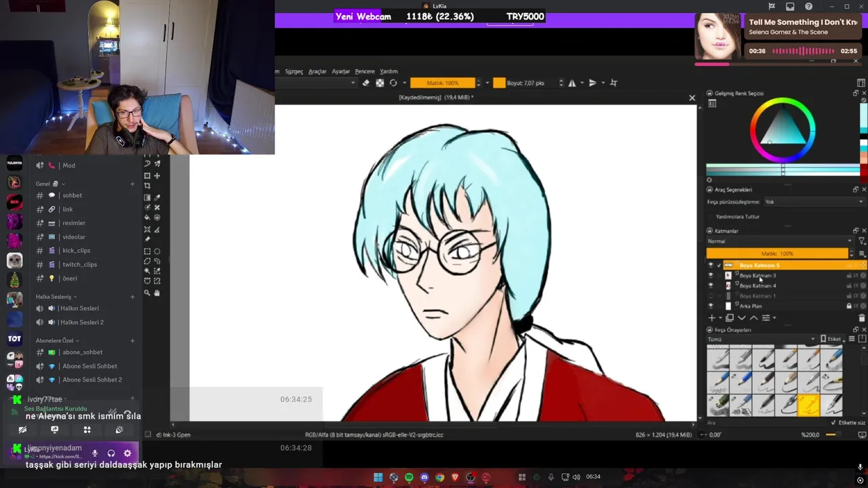The width and height of the screenshot is (868, 488).
Task: Open layer properties icon
Action: 766,318
